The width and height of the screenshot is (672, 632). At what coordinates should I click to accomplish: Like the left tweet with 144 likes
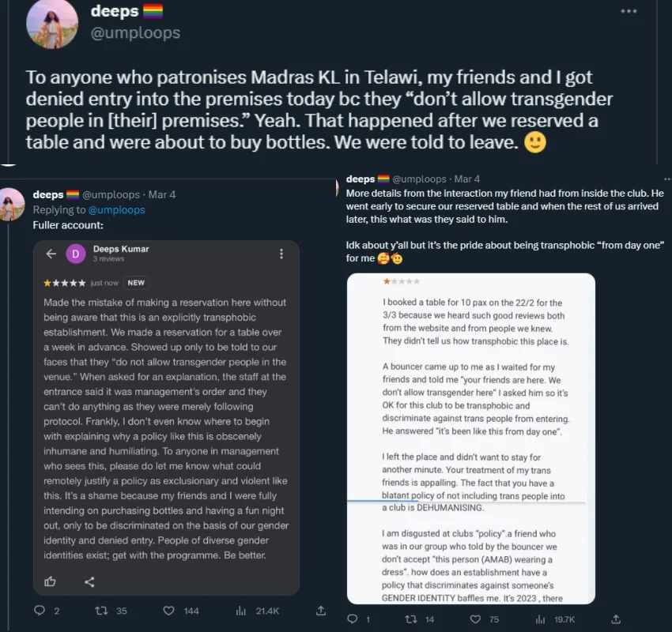(168, 610)
